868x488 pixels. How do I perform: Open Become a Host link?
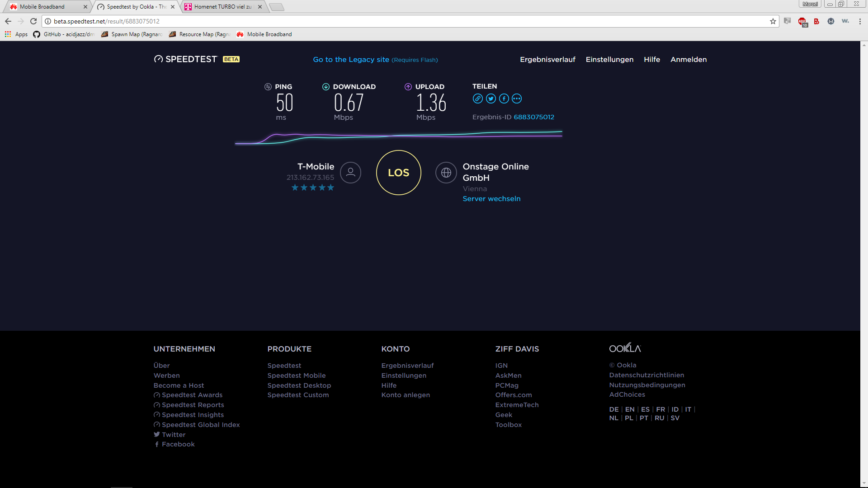pos(179,385)
